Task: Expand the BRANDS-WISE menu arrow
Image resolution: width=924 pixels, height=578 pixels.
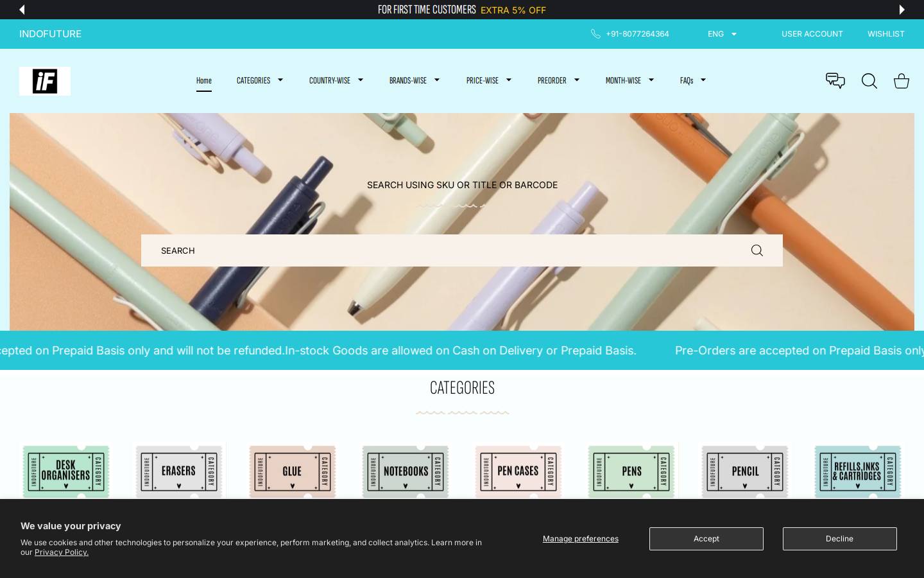Action: [437, 80]
